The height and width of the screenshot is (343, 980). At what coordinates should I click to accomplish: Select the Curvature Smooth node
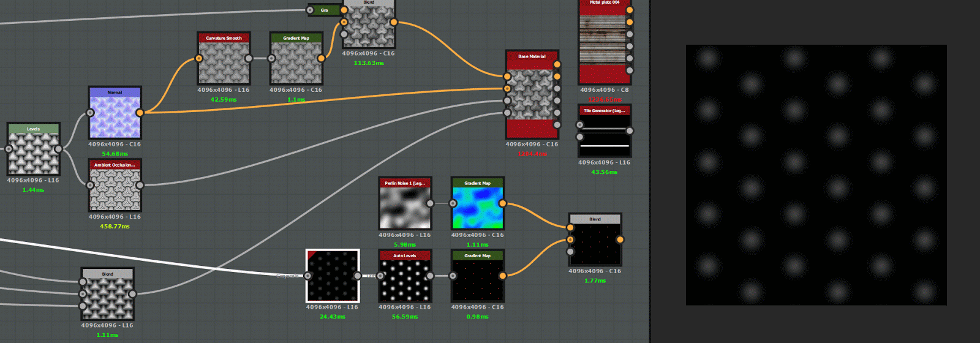point(224,59)
